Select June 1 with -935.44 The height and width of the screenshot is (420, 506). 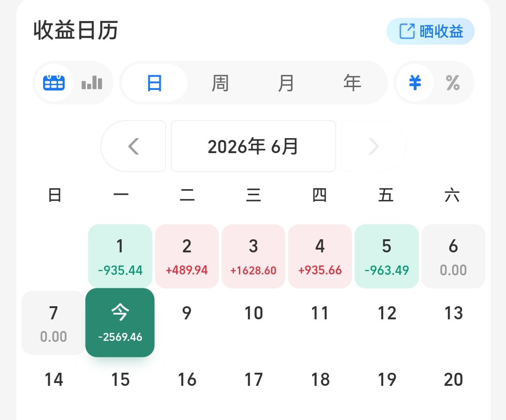point(120,256)
